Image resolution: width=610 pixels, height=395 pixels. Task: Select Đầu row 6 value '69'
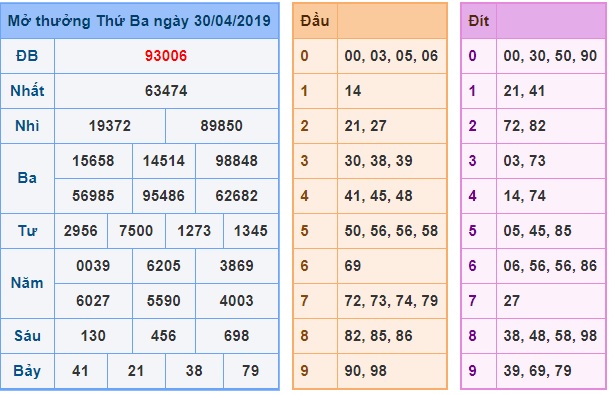coord(353,266)
